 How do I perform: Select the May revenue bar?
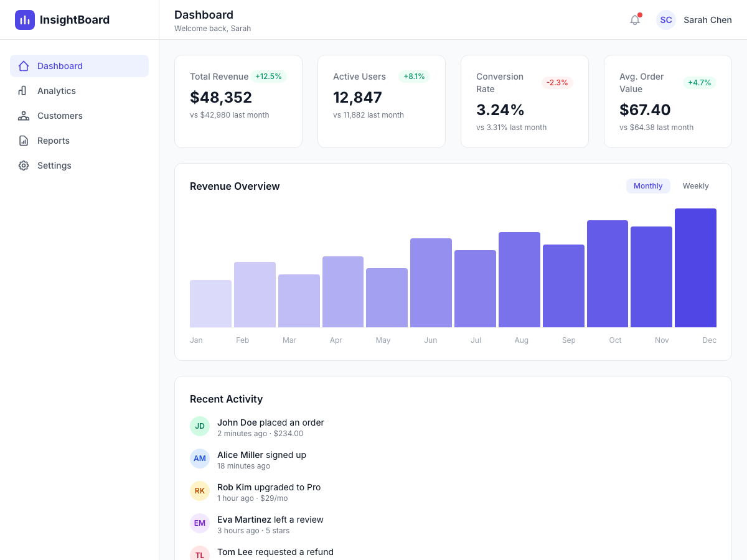click(x=387, y=298)
